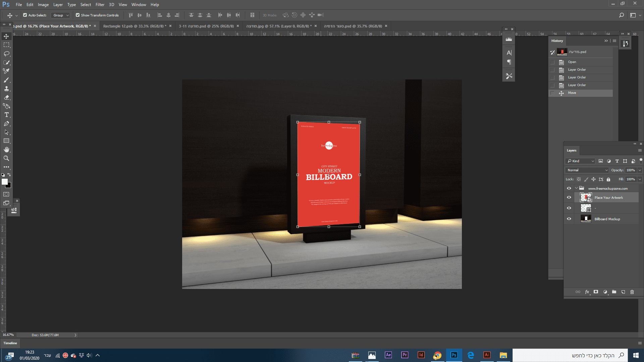Hide the Billboard Mockup layer
This screenshot has width=644, height=362.
click(569, 219)
